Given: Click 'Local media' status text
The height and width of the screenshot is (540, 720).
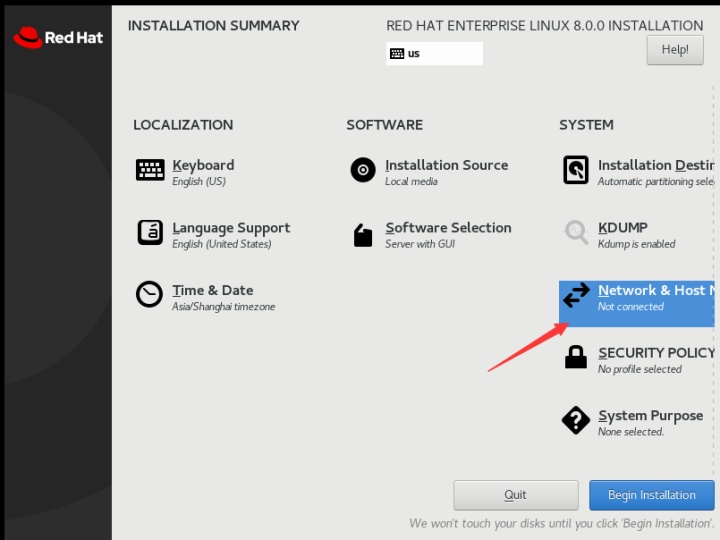Looking at the screenshot, I should click(411, 181).
